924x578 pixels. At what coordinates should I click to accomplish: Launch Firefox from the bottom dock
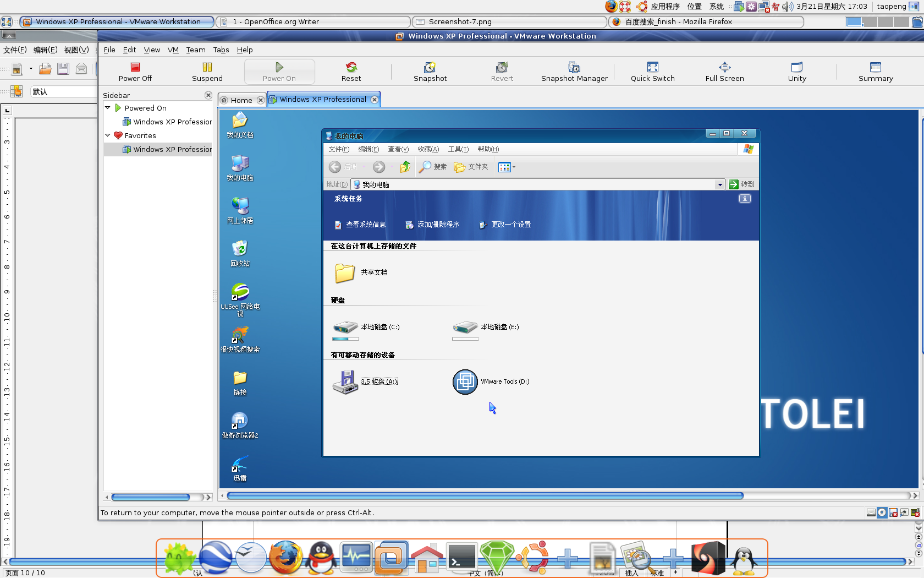coord(285,557)
